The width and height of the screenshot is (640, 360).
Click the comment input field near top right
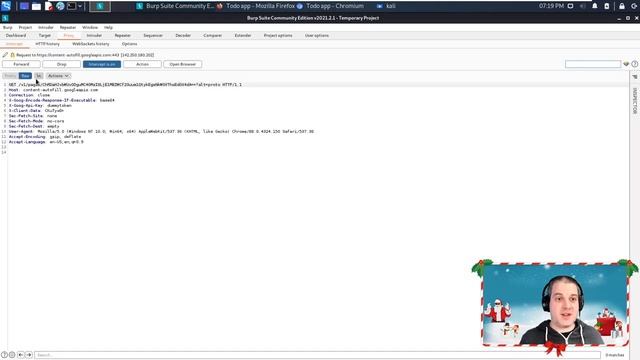(593, 64)
